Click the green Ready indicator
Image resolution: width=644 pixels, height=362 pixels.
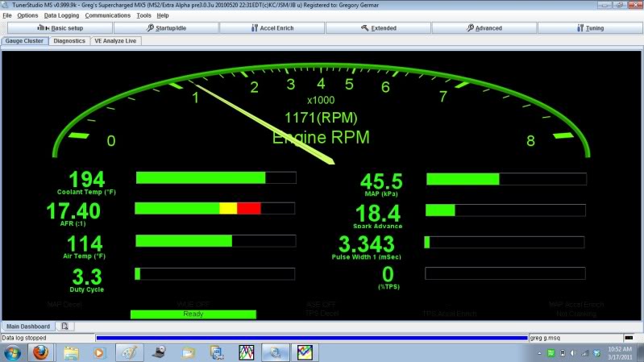(x=193, y=314)
